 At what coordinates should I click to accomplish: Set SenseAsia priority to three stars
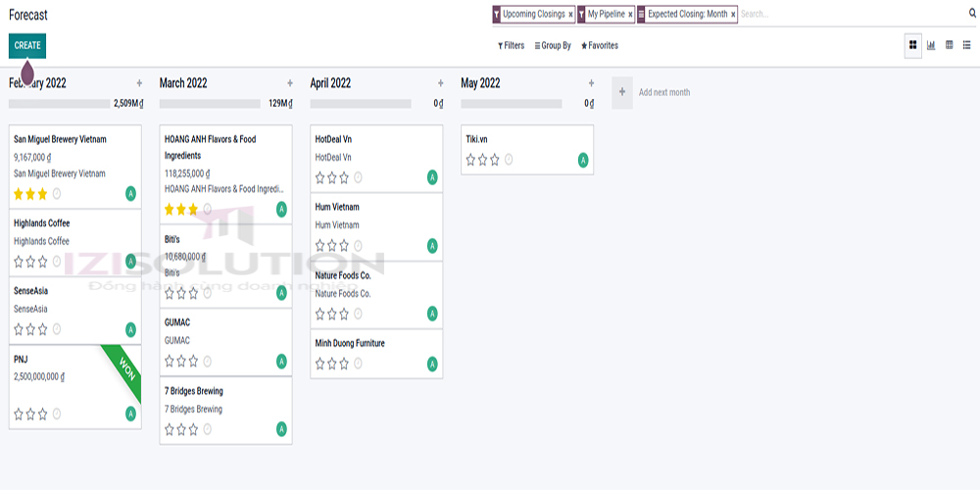(x=42, y=328)
